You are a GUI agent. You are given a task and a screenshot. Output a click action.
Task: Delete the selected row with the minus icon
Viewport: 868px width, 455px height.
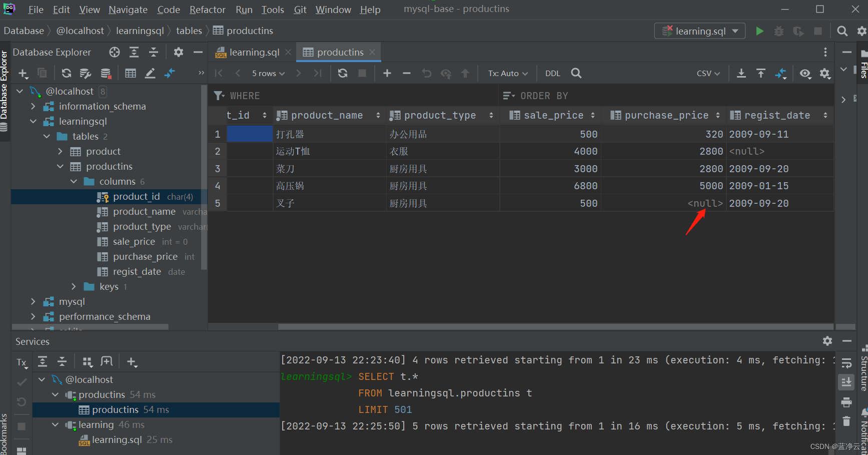[407, 73]
